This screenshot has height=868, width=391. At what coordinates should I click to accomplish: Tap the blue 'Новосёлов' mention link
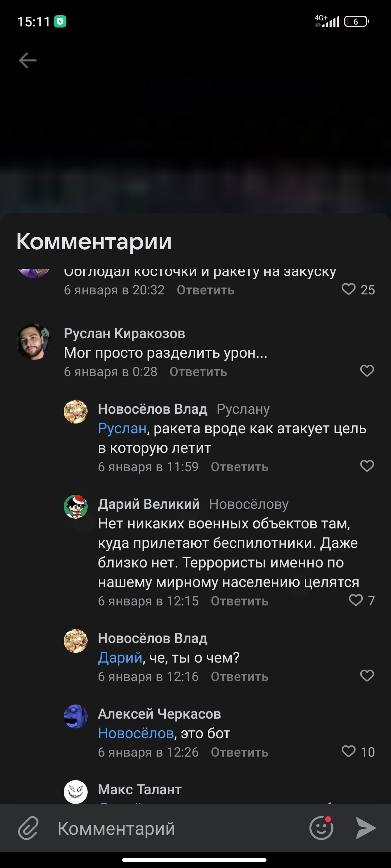pos(136,733)
